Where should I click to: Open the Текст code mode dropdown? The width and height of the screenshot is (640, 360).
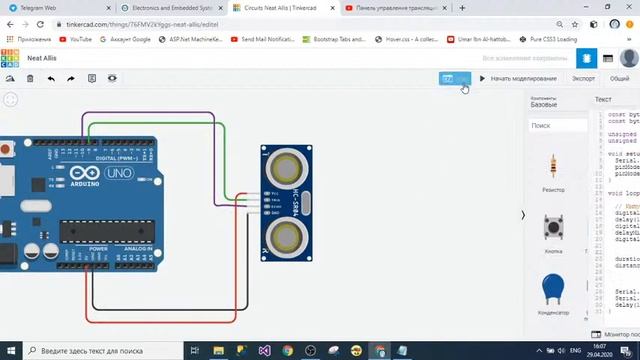603,99
